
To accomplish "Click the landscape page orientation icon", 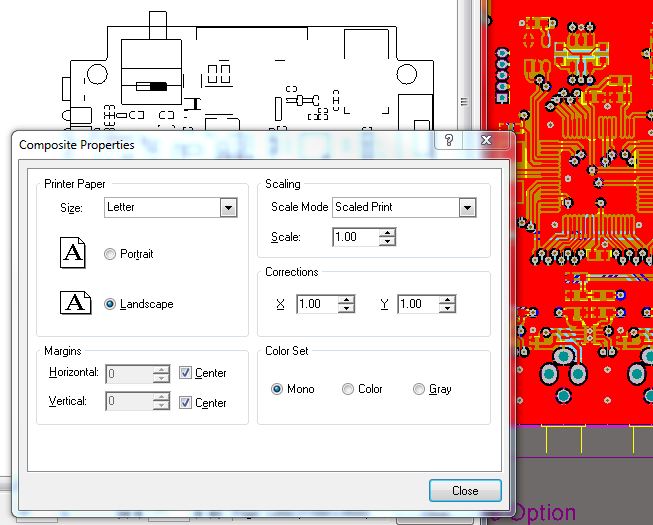I will click(x=76, y=303).
